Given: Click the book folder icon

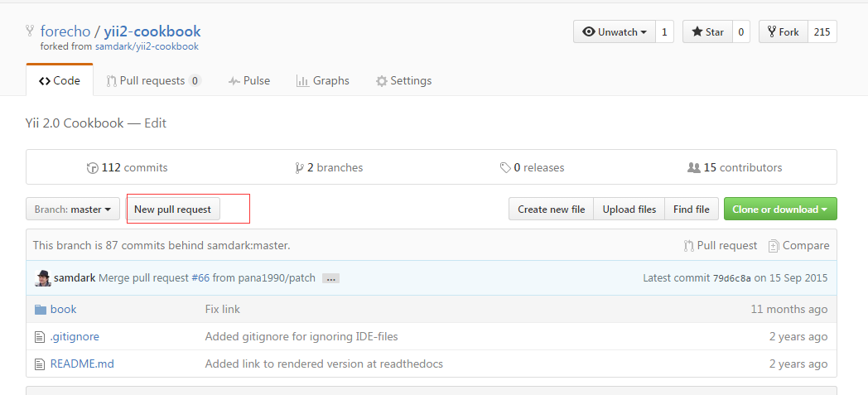Looking at the screenshot, I should pyautogui.click(x=41, y=309).
